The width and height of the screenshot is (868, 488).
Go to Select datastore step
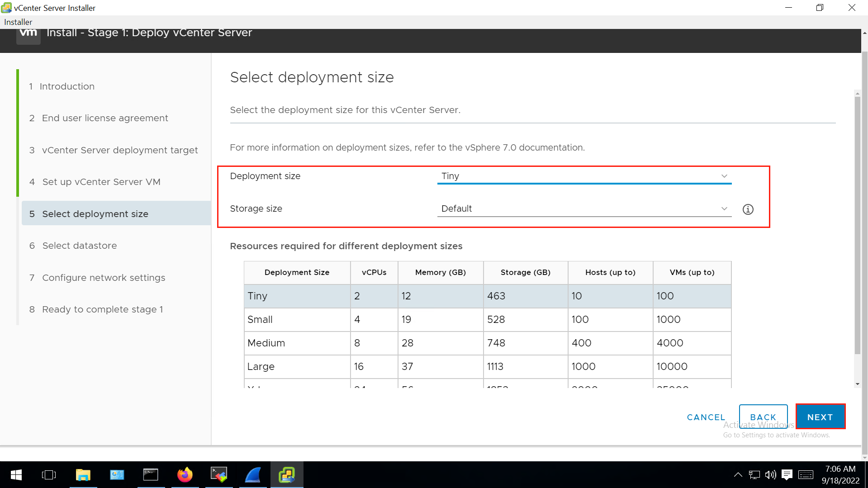73,246
